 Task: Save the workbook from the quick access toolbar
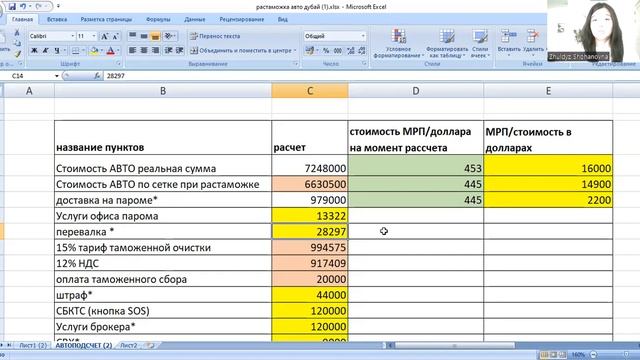(x=12, y=7)
